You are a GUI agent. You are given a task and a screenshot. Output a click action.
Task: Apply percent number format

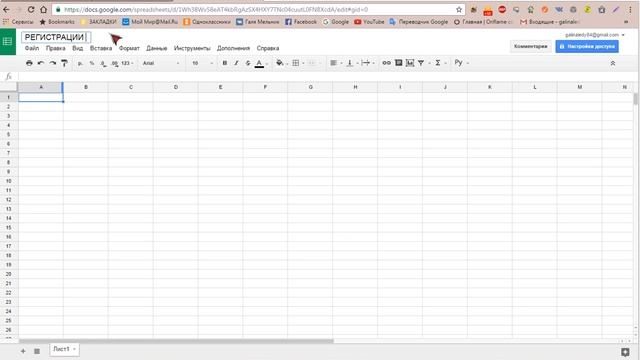tap(92, 63)
